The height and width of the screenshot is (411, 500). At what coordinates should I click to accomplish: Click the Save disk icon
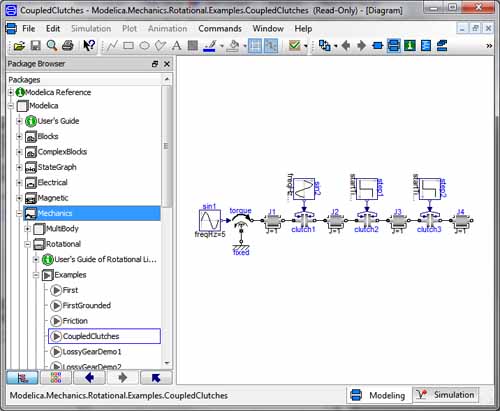click(x=35, y=46)
